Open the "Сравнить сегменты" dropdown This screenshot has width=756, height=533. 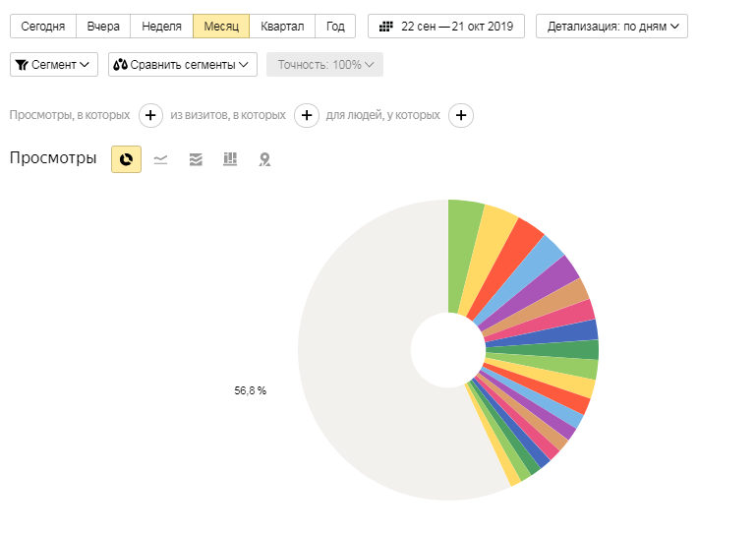click(183, 65)
